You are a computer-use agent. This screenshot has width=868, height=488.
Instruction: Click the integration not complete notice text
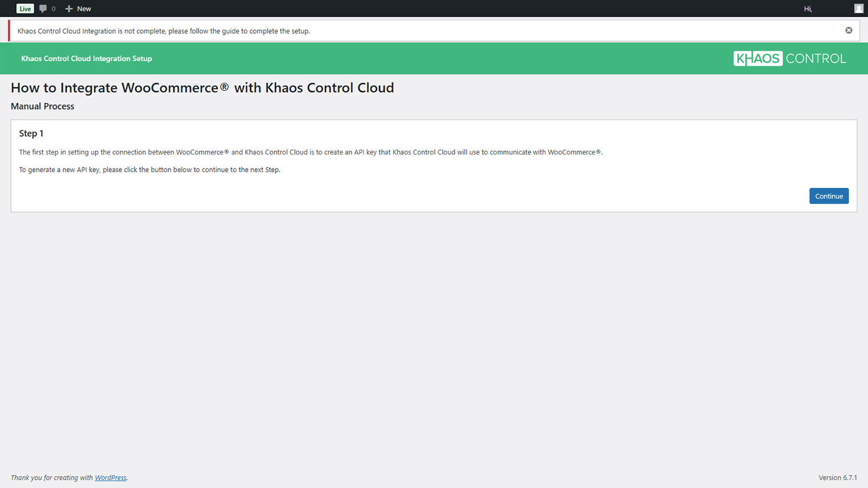[x=164, y=31]
